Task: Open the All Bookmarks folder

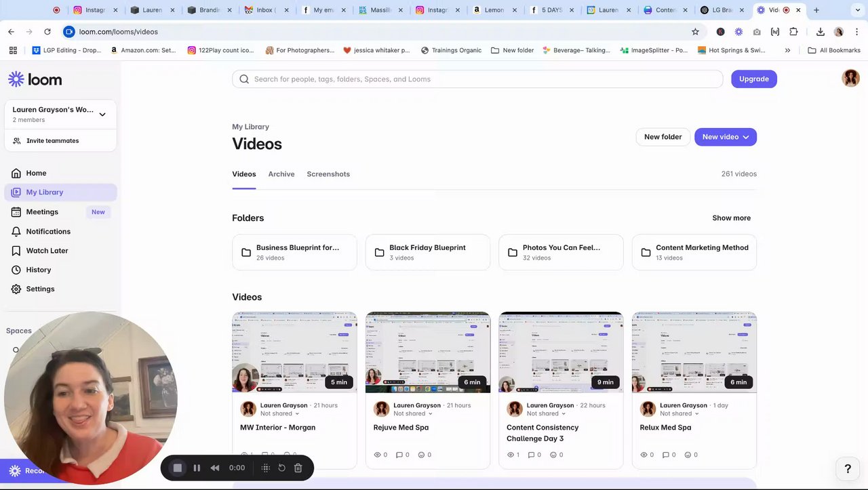Action: tap(834, 50)
